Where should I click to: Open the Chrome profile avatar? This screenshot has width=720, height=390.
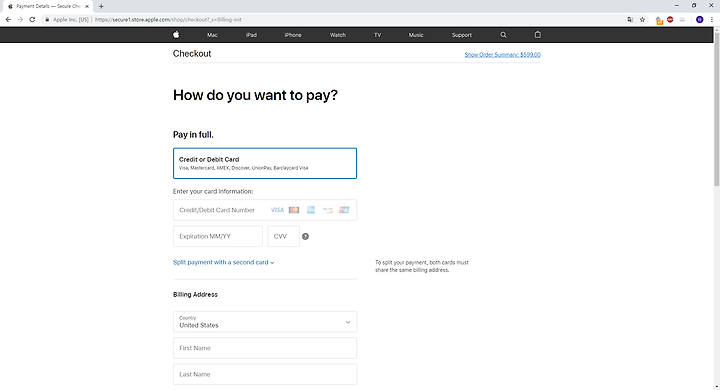(x=699, y=19)
